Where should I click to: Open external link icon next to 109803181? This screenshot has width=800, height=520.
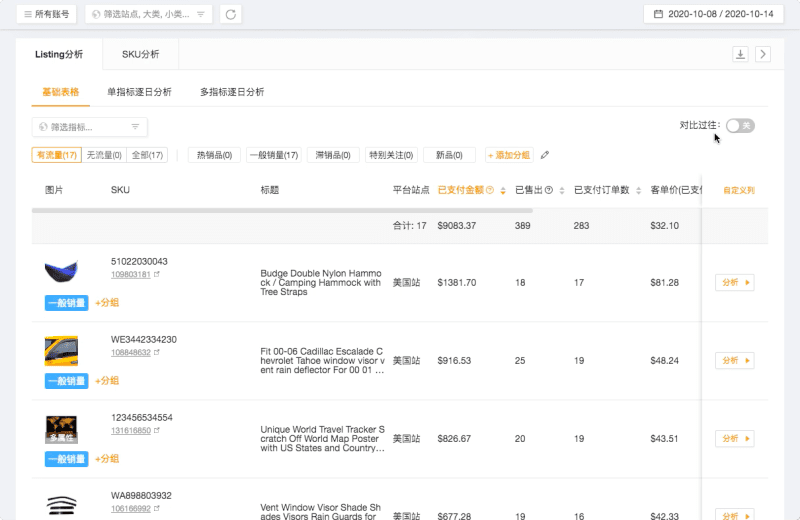tap(158, 274)
